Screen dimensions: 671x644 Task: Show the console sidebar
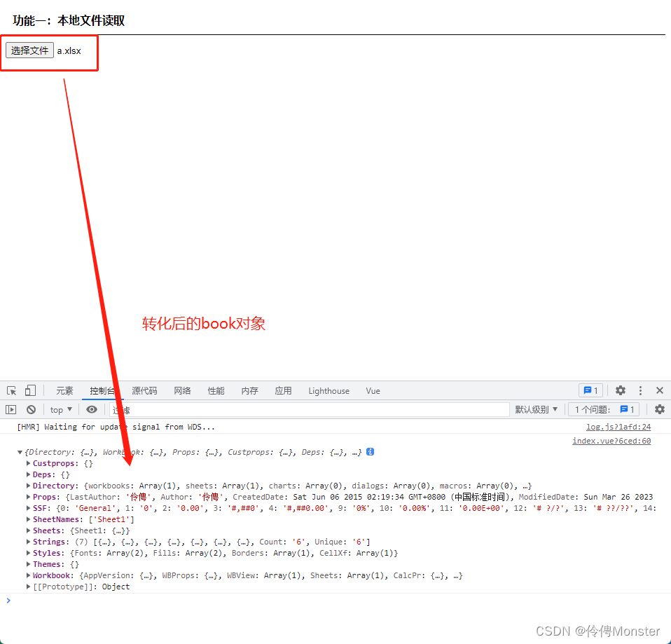[x=11, y=410]
